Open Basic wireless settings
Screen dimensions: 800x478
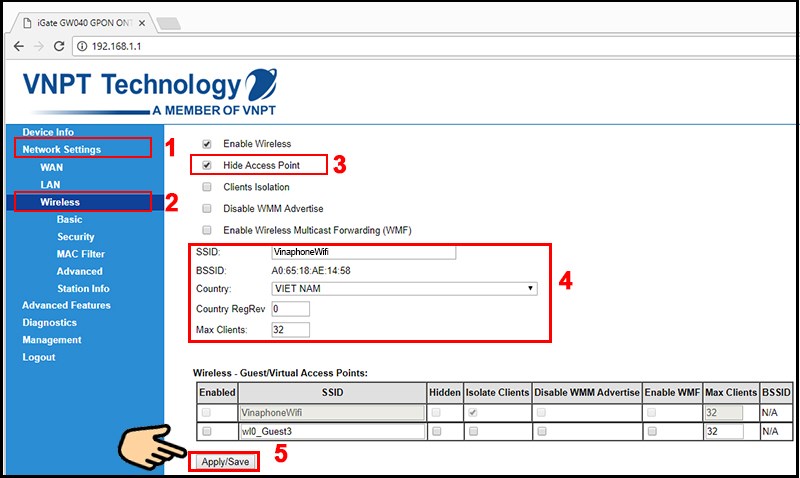pyautogui.click(x=69, y=219)
